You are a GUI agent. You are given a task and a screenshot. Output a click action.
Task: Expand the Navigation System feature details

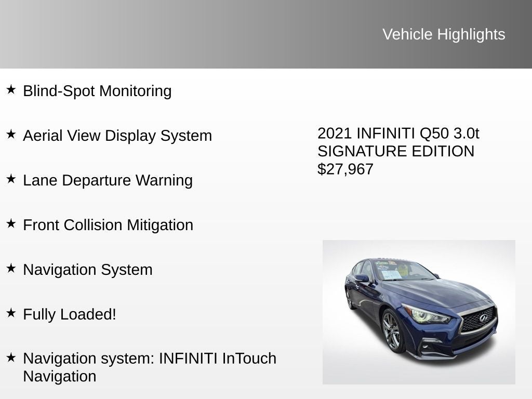point(87,270)
